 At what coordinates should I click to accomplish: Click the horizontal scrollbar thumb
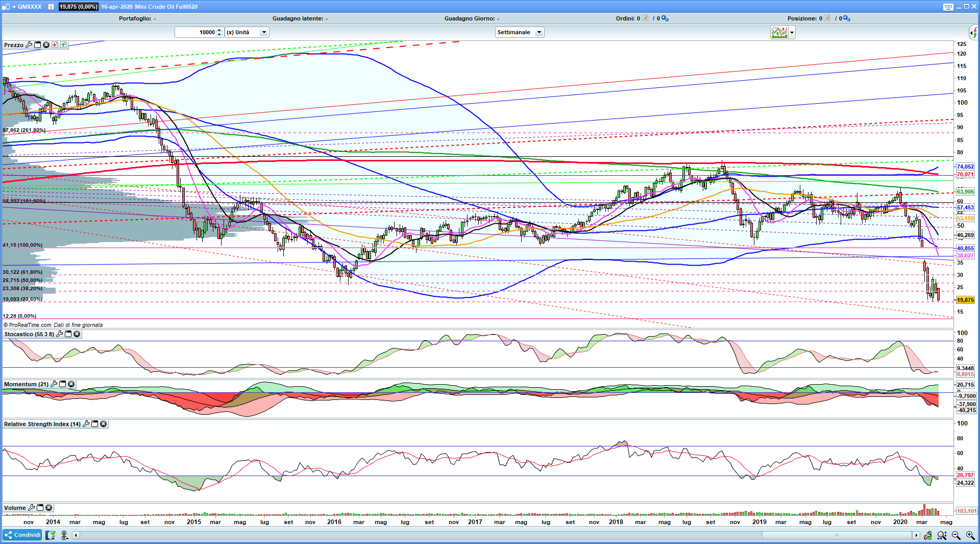click(837, 535)
